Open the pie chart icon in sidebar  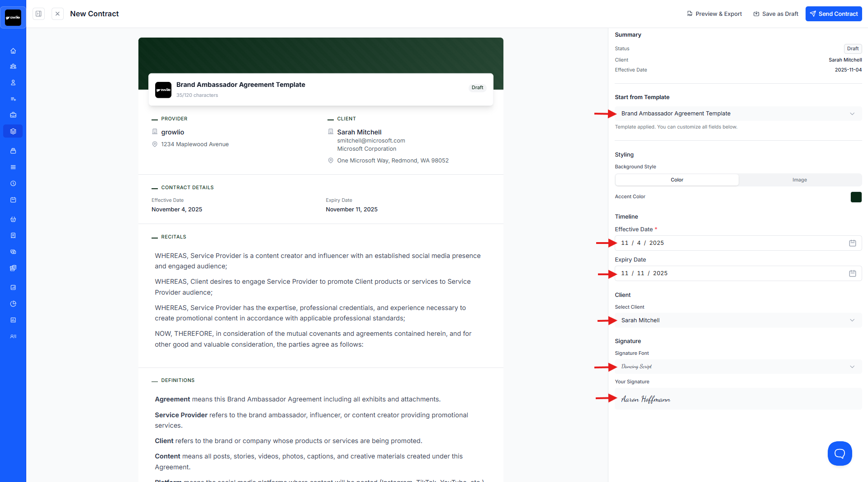(x=13, y=304)
